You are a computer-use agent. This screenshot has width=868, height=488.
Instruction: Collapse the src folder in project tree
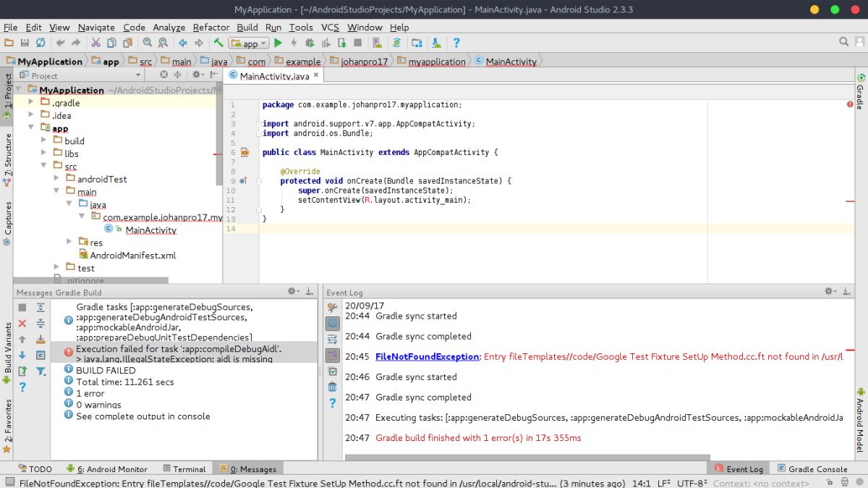pos(43,167)
